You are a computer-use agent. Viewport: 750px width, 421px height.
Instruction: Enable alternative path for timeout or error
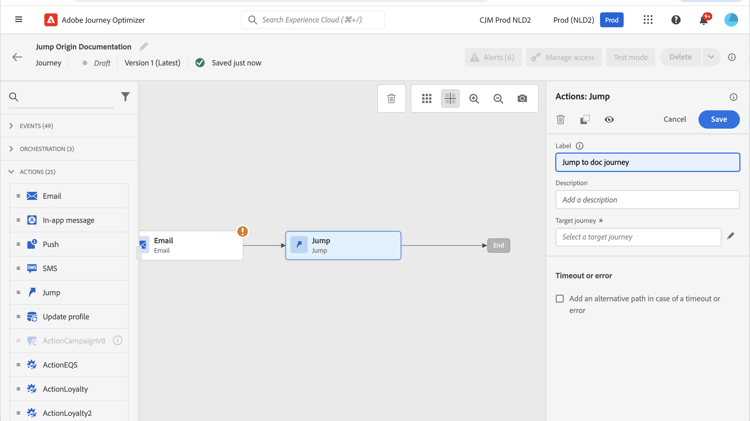[x=560, y=299]
